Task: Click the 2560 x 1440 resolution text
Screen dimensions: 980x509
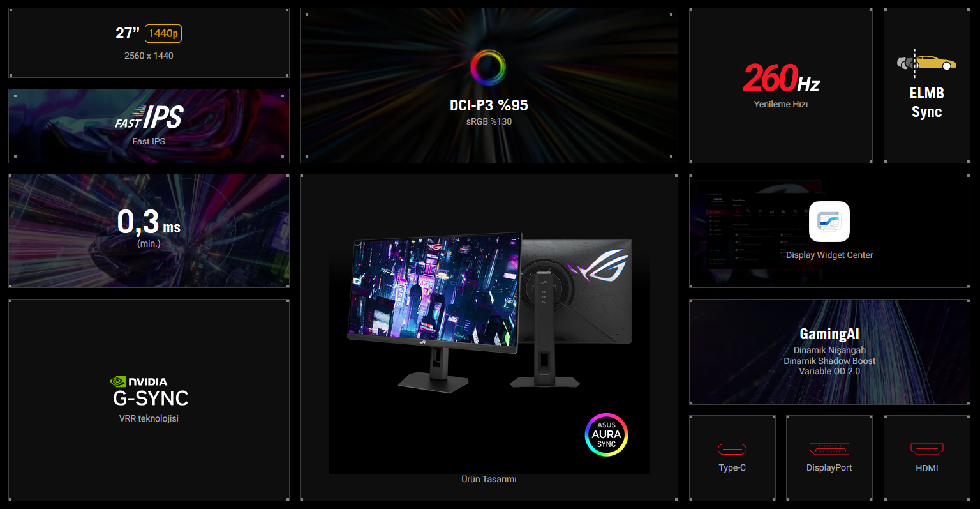Action: pos(149,56)
